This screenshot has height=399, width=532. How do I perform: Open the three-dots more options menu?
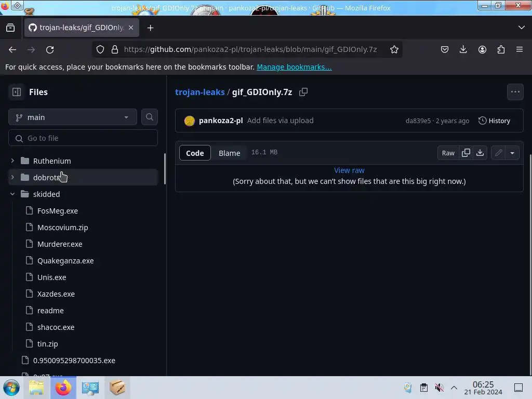[x=515, y=92]
